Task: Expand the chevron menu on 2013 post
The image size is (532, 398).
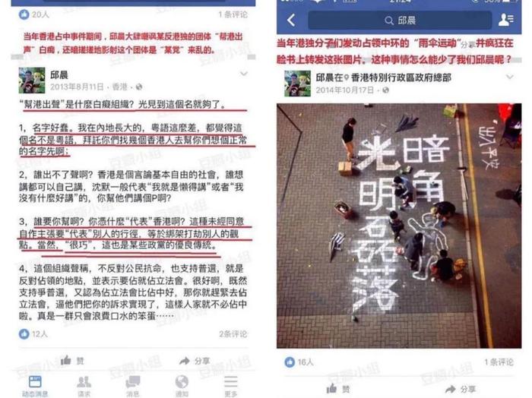Action: (244, 73)
